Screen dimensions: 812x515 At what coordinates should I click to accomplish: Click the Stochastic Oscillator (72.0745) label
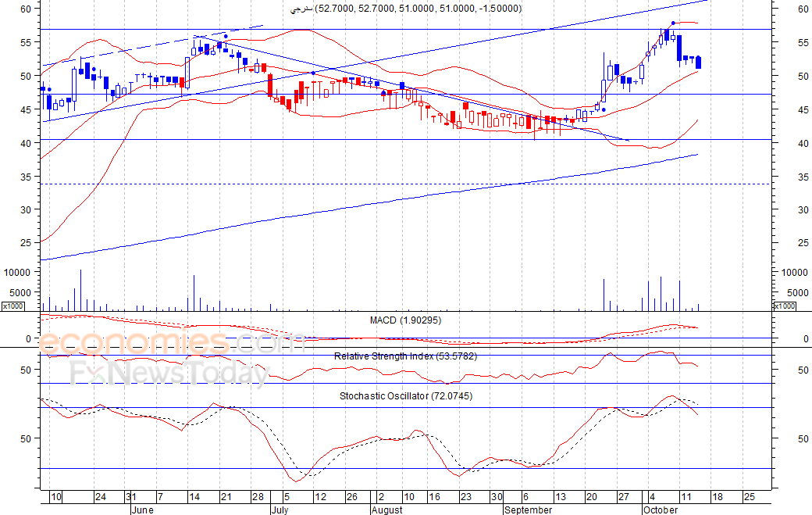406,396
